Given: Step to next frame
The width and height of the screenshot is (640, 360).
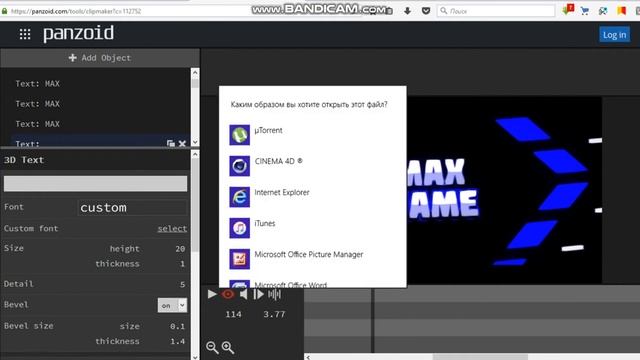Looking at the screenshot, I should [x=258, y=294].
